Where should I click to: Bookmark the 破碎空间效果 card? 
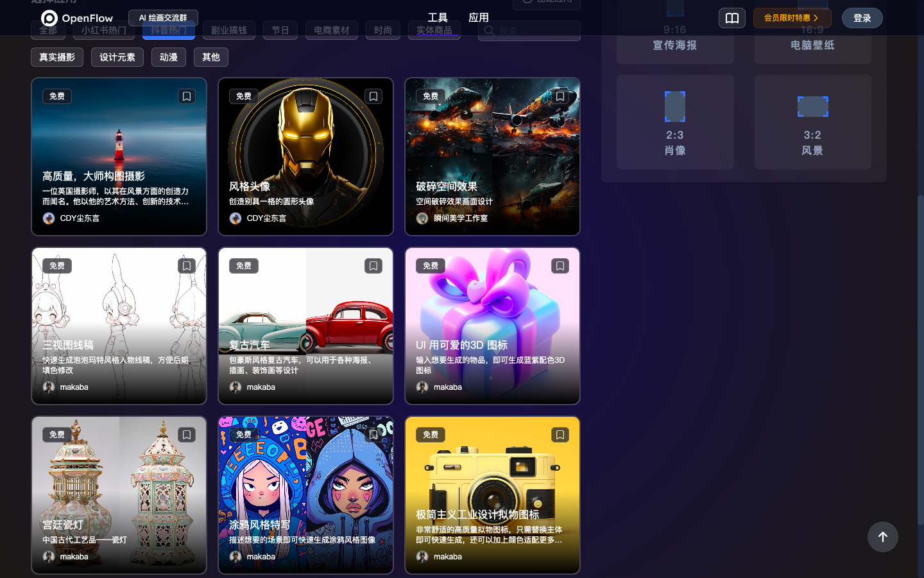(560, 96)
